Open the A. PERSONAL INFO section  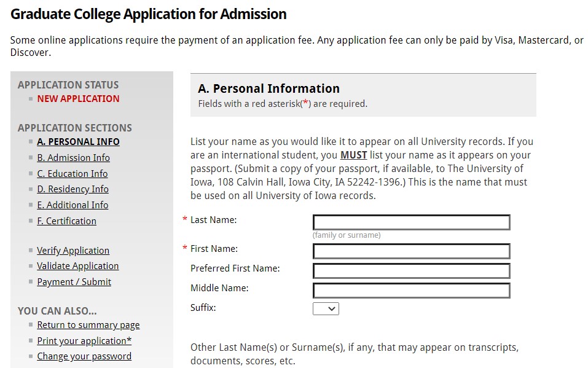[x=78, y=141]
